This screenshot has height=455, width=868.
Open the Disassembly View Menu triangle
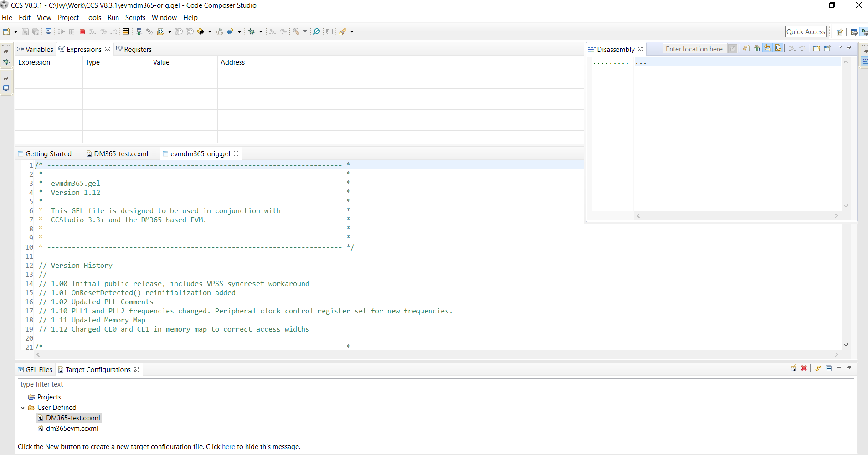840,47
